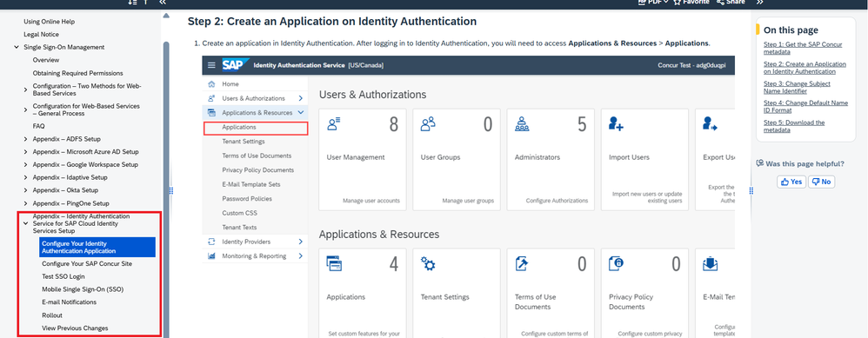Click the Share icon in the top bar

pyautogui.click(x=720, y=3)
